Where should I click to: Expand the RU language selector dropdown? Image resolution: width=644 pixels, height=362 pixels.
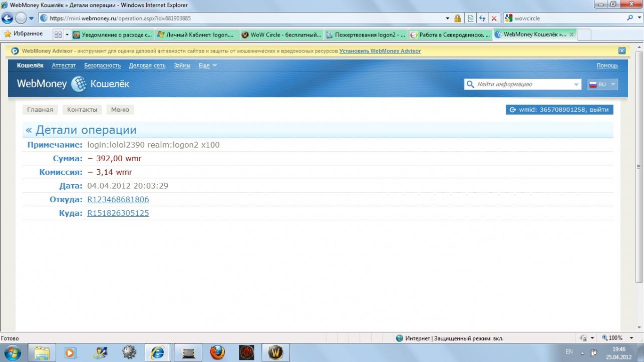(602, 85)
